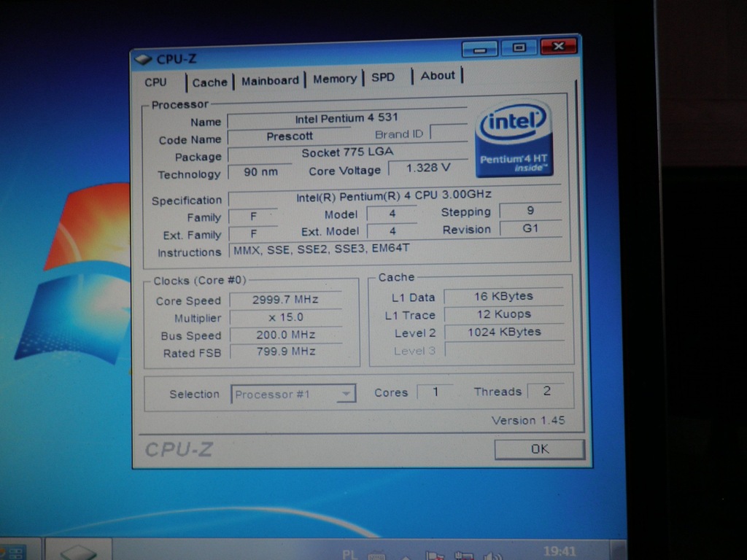
Task: Open the network tray icon
Action: tap(462, 555)
